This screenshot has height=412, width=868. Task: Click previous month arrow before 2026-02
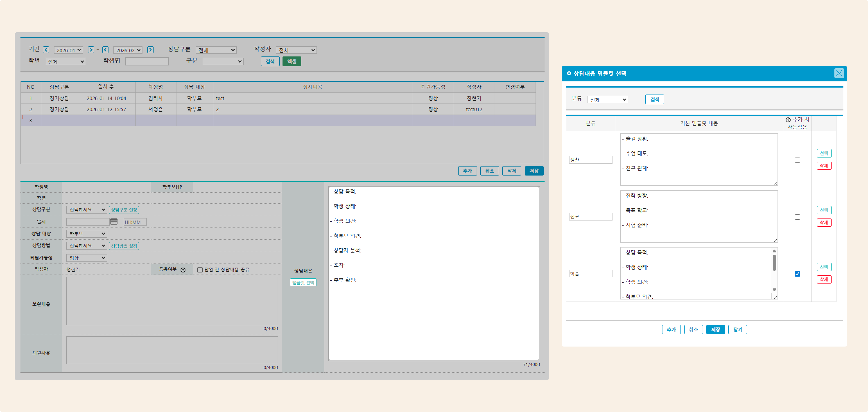[x=105, y=50]
